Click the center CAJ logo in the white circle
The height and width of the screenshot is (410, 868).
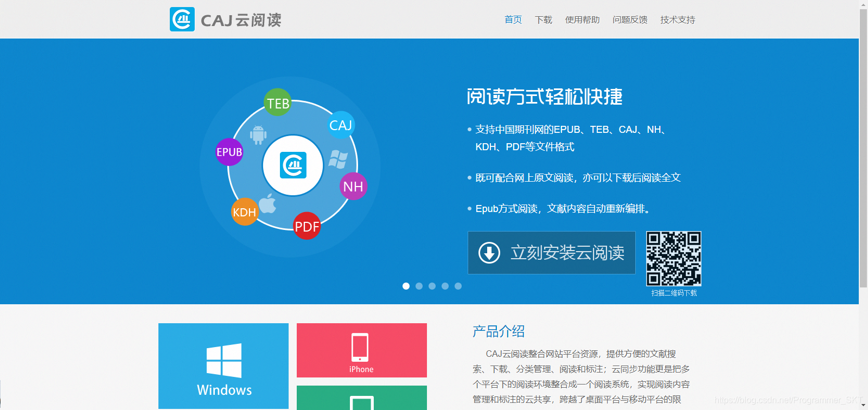point(293,165)
